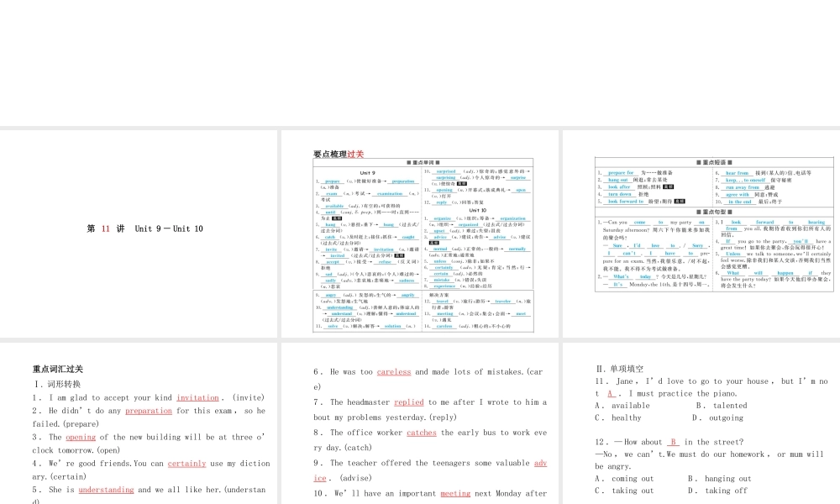
Task: Select the 单项填空 multiple choice slide
Action: click(x=701, y=423)
